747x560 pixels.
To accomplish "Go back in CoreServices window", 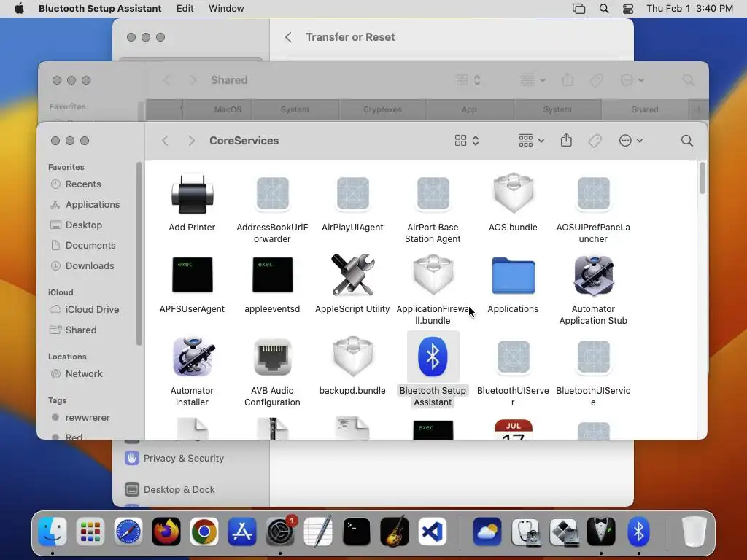I will click(x=165, y=141).
